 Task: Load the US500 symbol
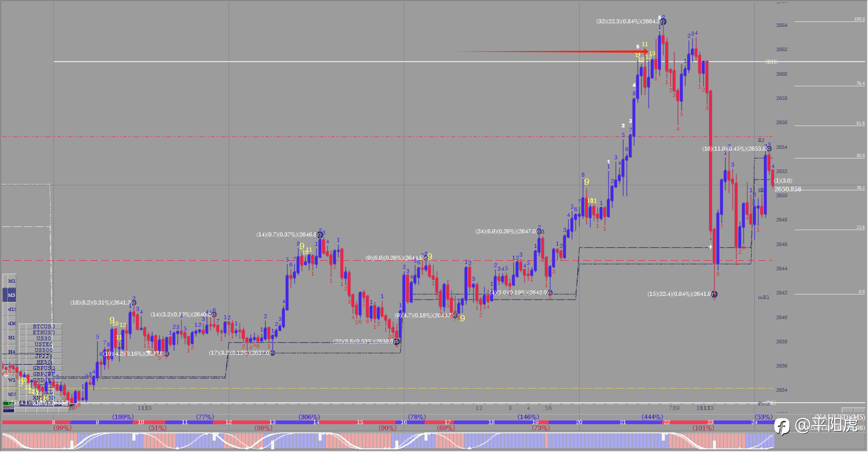(x=43, y=350)
